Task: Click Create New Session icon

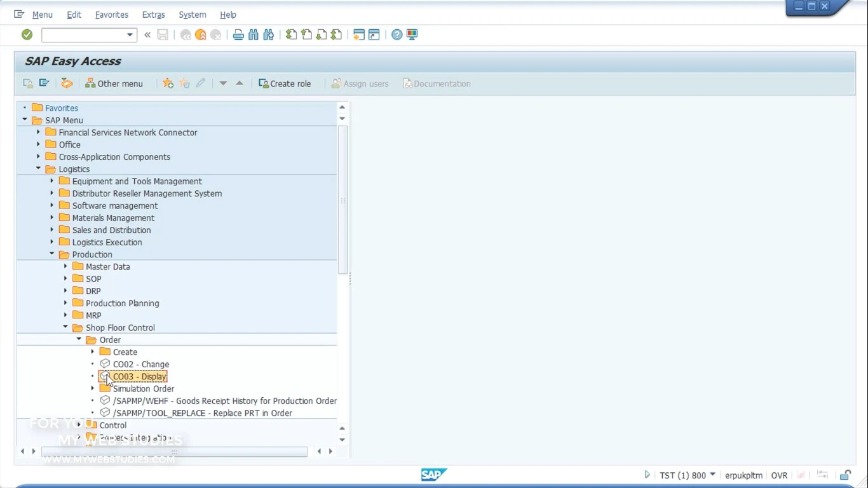Action: (x=359, y=35)
